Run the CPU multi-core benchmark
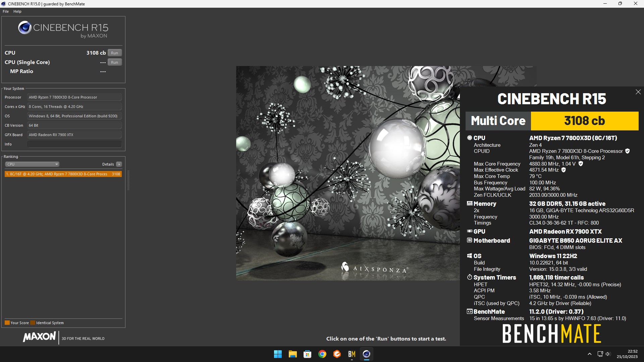Screen dimensions: 644x362 115,53
